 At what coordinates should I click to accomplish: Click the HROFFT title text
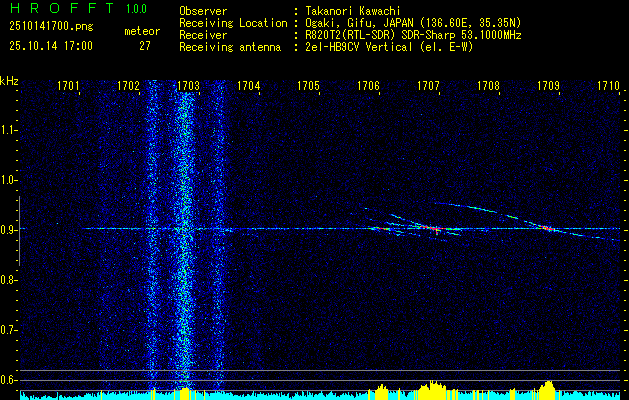pos(62,8)
